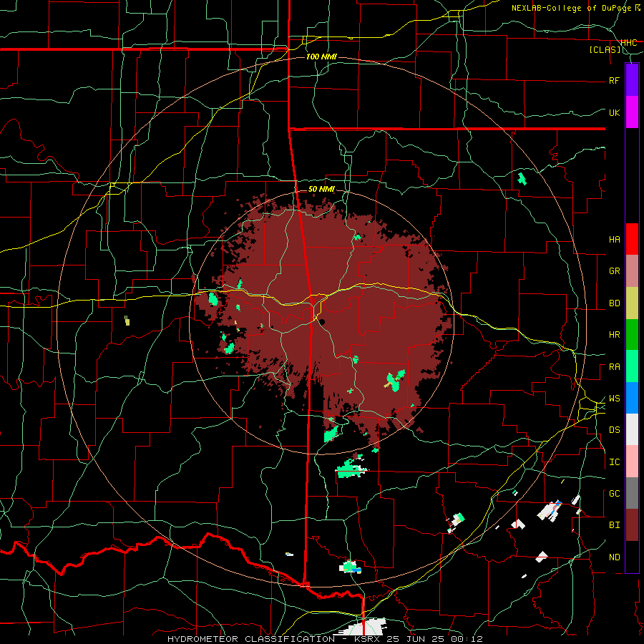Viewport: 644px width, 644px height.
Task: Click the 100 NMI range ring label
Action: (321, 57)
